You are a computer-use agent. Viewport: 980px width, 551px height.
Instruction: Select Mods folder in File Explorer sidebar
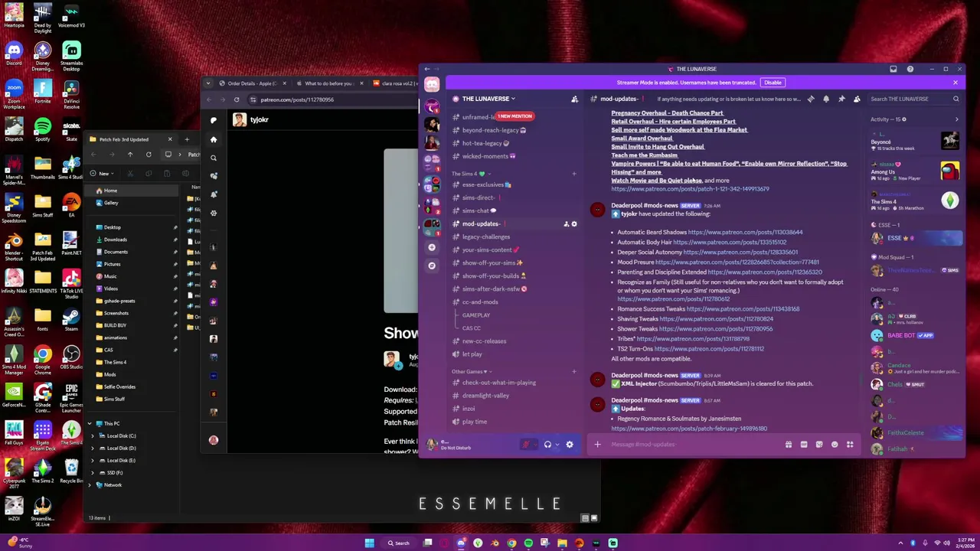click(110, 374)
